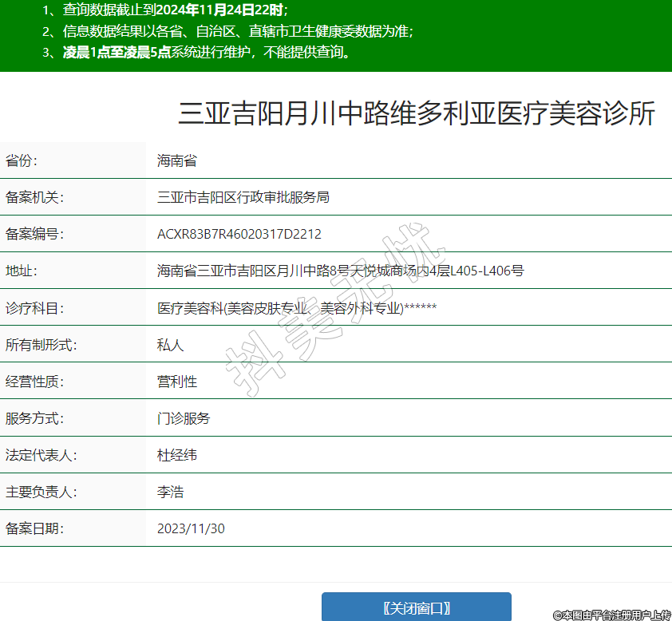Screen dimensions: 672x621
Task: Click the 备案编号 field label
Action: tap(34, 234)
